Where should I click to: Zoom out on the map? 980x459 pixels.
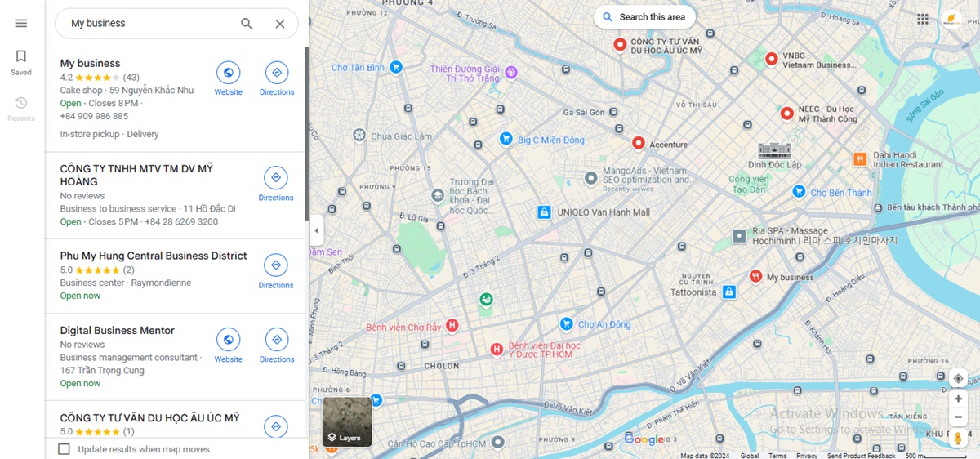coord(958,417)
